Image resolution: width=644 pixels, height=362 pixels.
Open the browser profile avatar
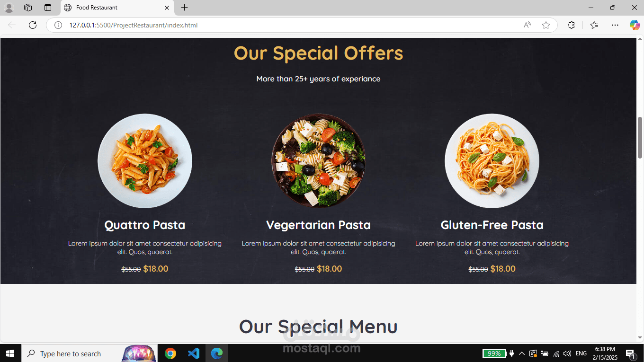[x=9, y=8]
